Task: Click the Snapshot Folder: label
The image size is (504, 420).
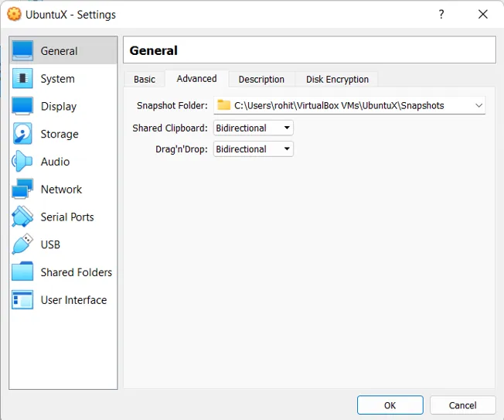Action: [172, 105]
